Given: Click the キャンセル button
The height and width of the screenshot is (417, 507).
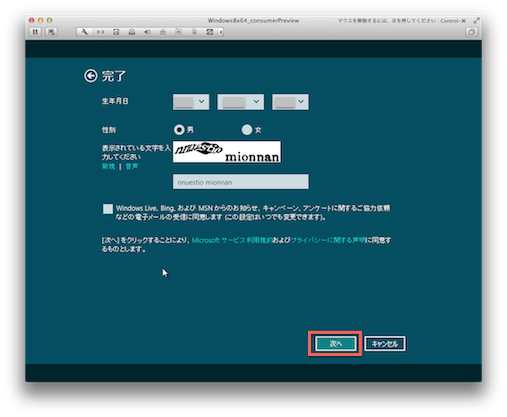Looking at the screenshot, I should 385,344.
